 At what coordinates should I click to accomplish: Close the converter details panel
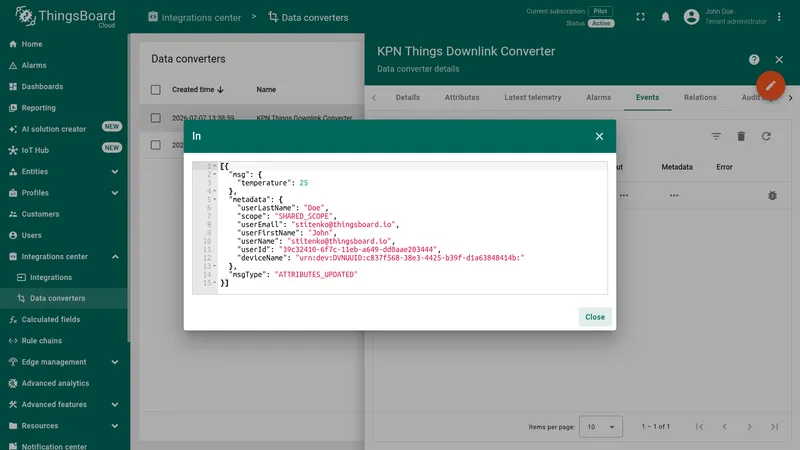[x=779, y=60]
